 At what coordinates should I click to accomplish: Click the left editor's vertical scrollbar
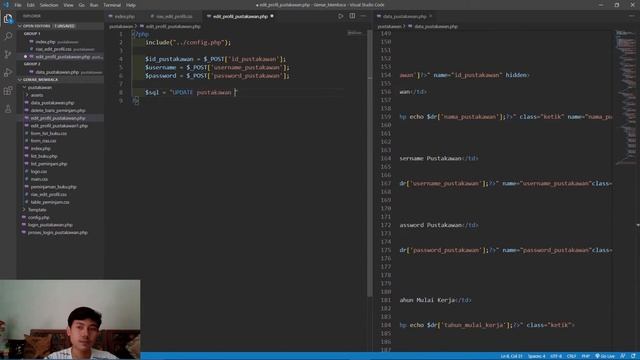370,163
